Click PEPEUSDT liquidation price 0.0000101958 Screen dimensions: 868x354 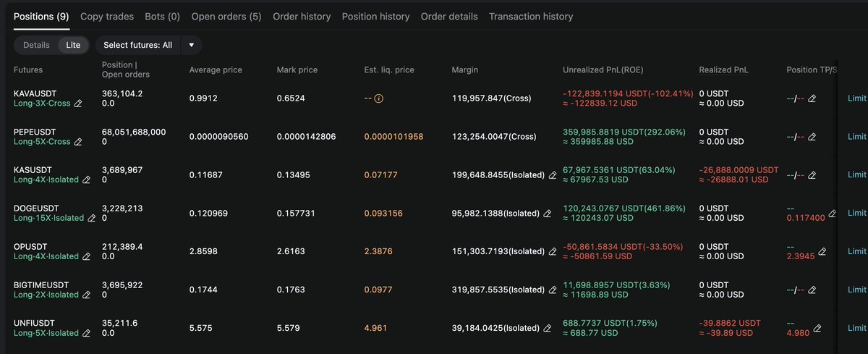(x=394, y=137)
